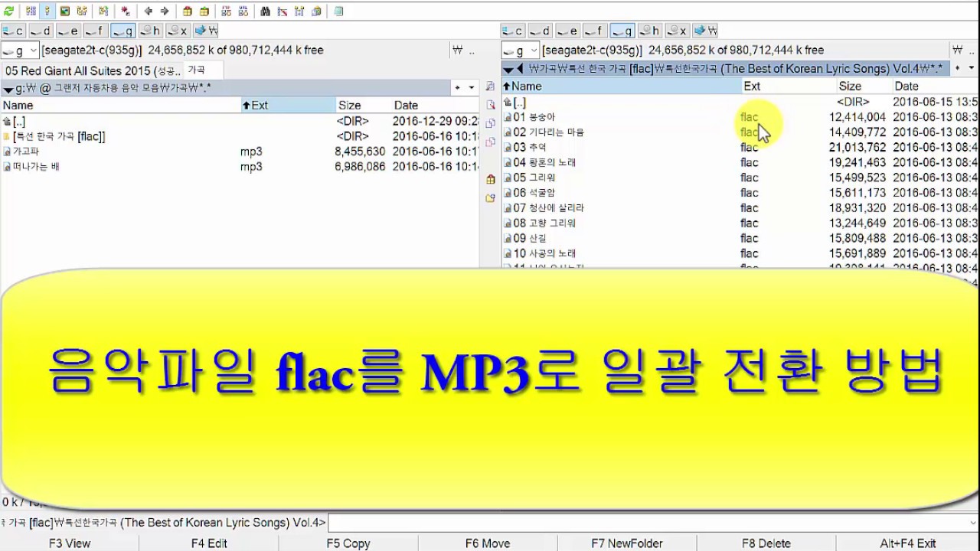Open network neighborhood button in left drive bar
980x551 pixels.
[x=206, y=31]
